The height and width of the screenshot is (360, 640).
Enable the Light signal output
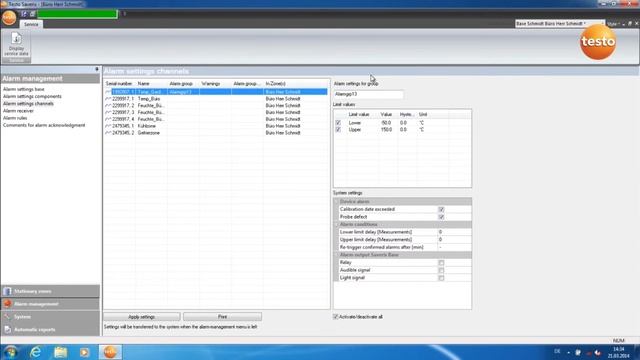point(441,278)
